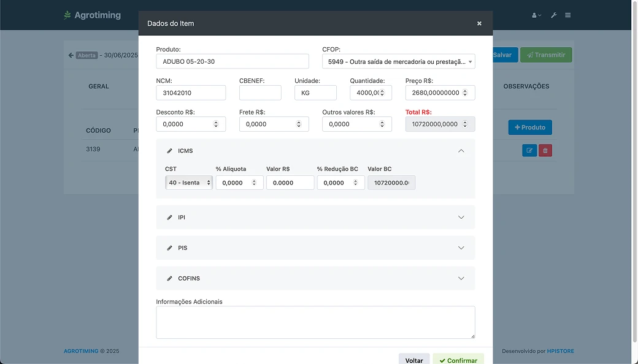This screenshot has height=364, width=638.
Task: Click the red delete item trash icon
Action: 545,150
